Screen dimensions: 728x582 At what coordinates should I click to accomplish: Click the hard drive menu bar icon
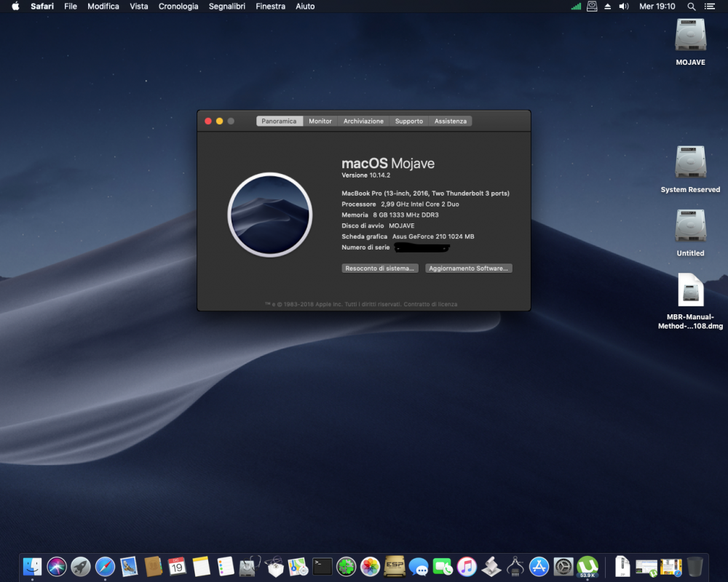592,6
